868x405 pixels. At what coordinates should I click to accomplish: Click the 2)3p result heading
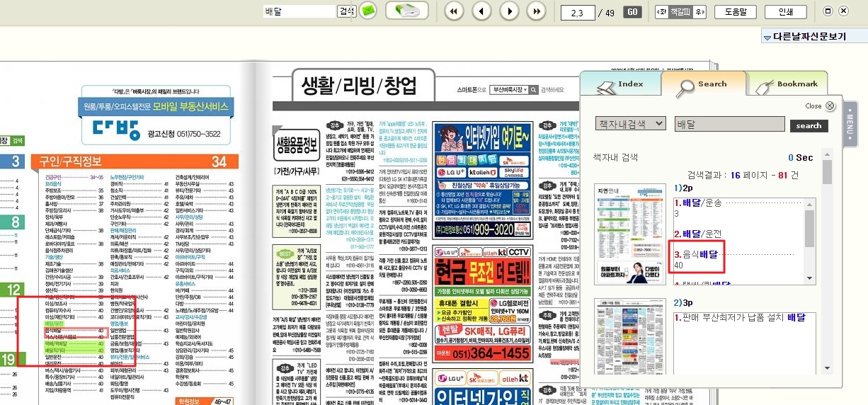[x=683, y=302]
